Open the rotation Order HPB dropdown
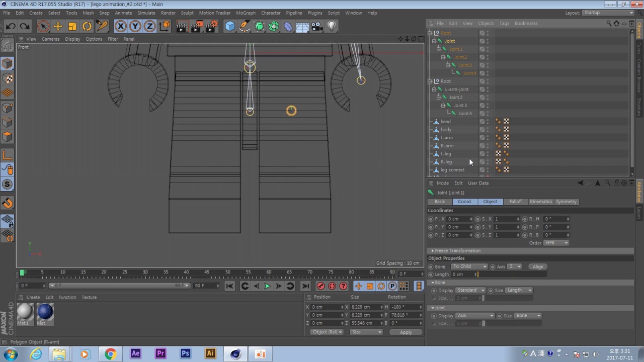 click(556, 243)
